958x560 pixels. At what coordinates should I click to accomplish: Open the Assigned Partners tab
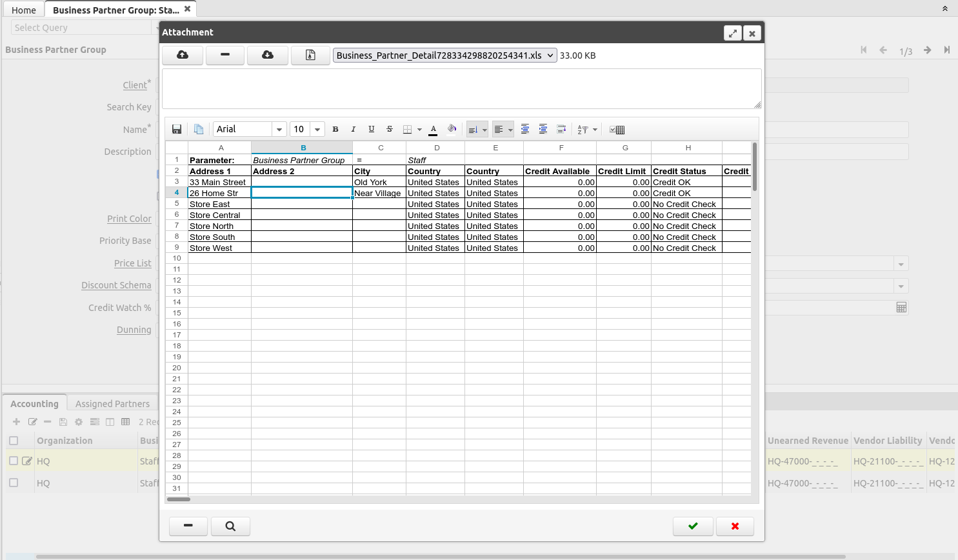tap(112, 404)
